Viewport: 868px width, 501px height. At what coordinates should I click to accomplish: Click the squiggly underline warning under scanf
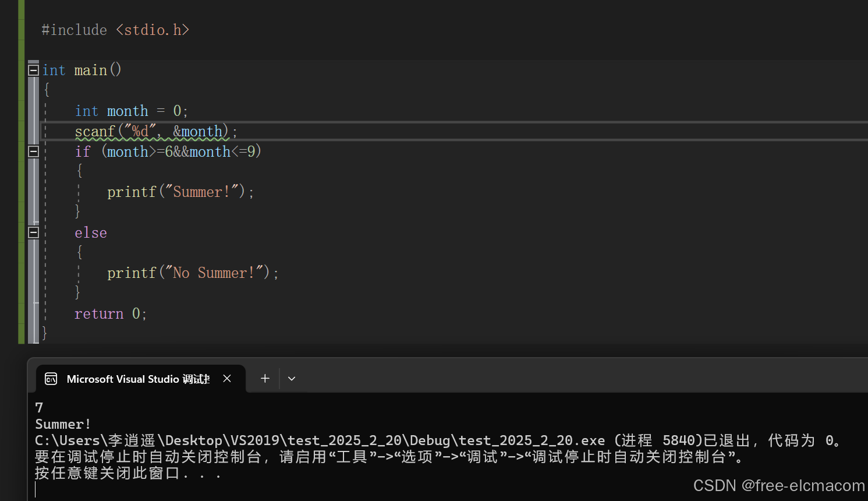pos(153,140)
